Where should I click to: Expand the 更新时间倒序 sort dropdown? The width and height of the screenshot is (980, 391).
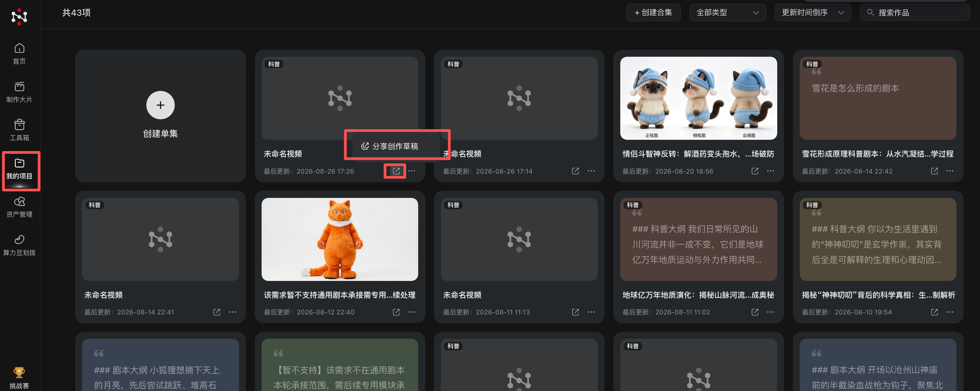[x=812, y=13]
